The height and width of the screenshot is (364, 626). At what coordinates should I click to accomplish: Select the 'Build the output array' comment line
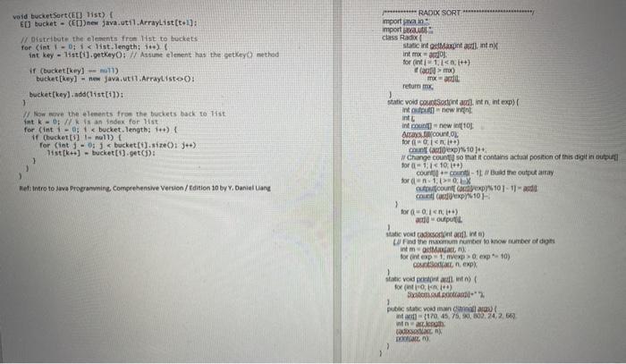(485, 173)
